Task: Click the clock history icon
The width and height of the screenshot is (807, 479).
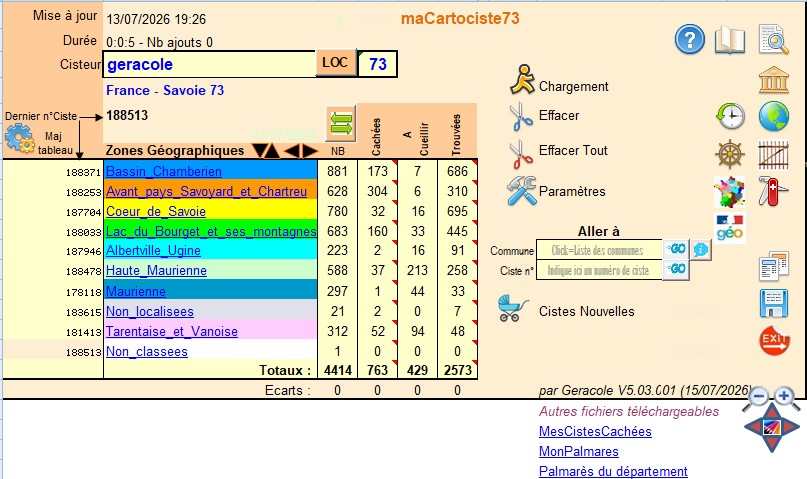Action: (730, 116)
